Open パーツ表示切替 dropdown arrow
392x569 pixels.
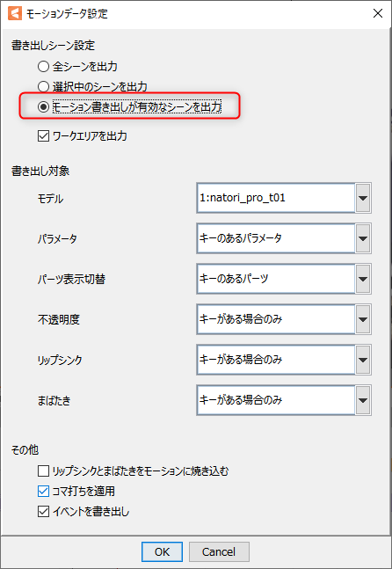(363, 279)
